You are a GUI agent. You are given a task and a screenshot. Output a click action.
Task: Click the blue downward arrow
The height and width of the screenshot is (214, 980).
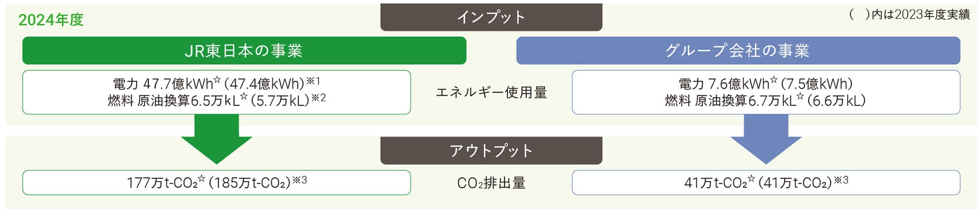(x=766, y=139)
